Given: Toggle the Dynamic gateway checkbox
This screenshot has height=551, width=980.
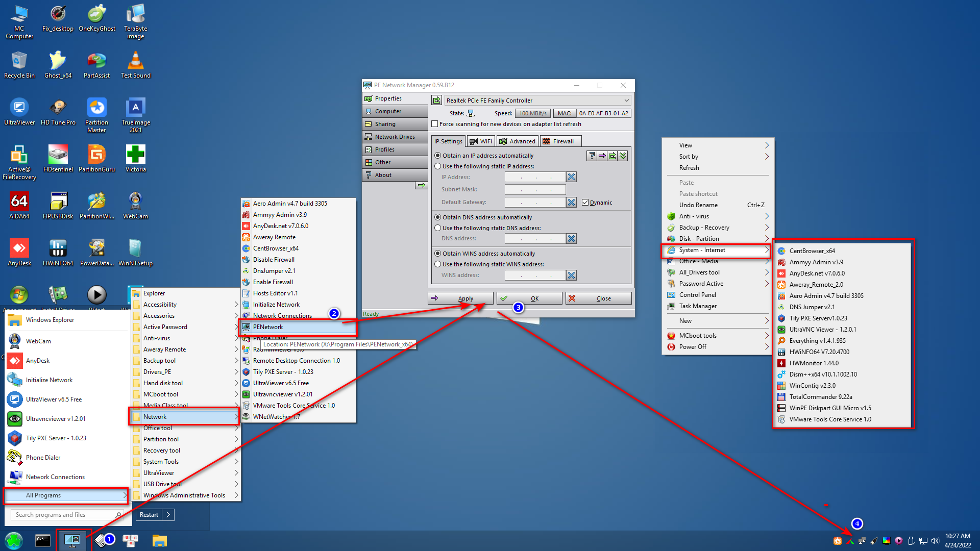Looking at the screenshot, I should click(585, 203).
